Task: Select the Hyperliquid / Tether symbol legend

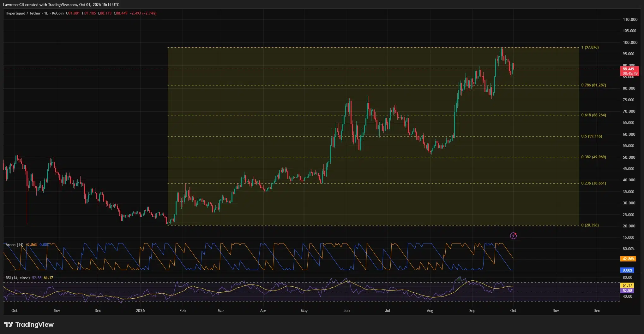Action: tap(34, 13)
